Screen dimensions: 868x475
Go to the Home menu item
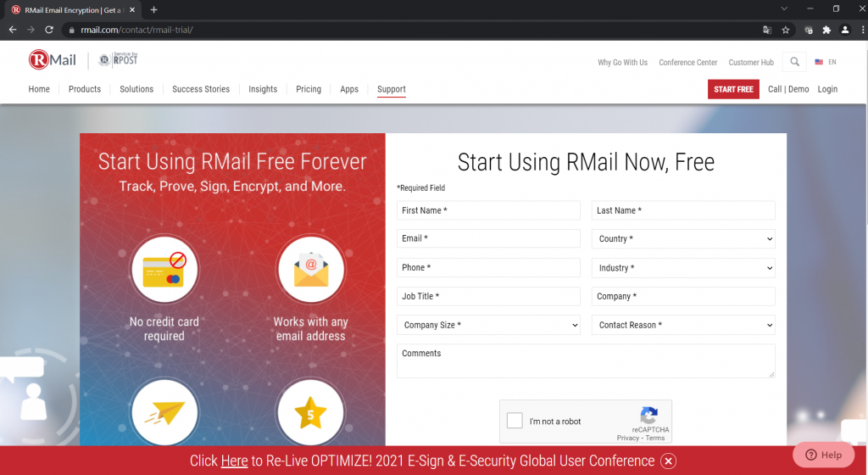click(x=39, y=89)
